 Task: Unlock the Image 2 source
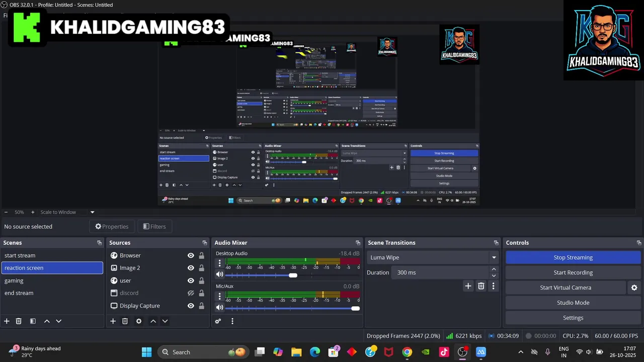click(x=201, y=268)
